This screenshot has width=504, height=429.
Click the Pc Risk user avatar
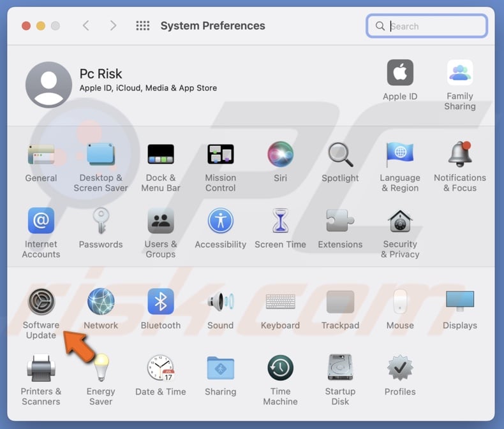coord(48,85)
